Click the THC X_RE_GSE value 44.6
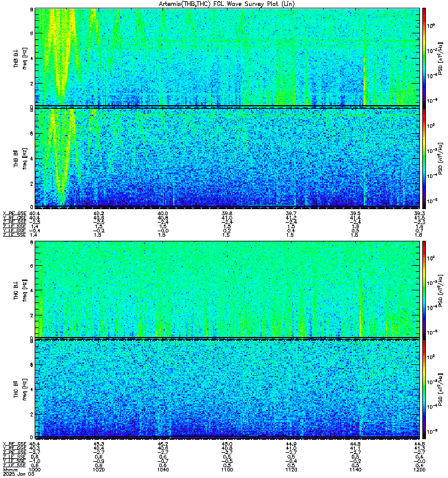Viewport: 448px width, 478px height. (x=419, y=444)
